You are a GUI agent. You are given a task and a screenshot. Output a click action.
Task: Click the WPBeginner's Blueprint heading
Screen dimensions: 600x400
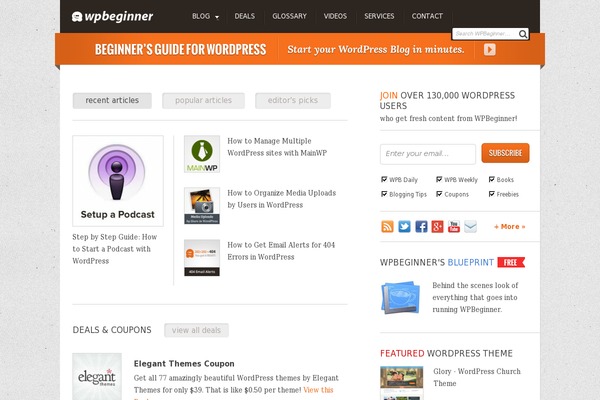point(437,263)
